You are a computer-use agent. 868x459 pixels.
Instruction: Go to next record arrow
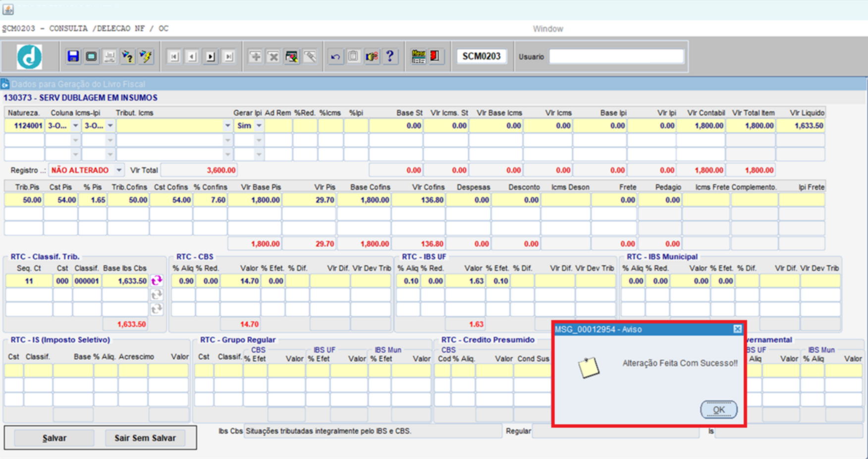[211, 57]
